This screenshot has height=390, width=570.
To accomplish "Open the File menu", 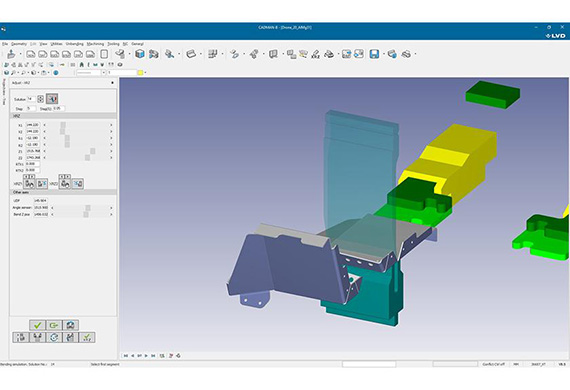I will (4, 44).
